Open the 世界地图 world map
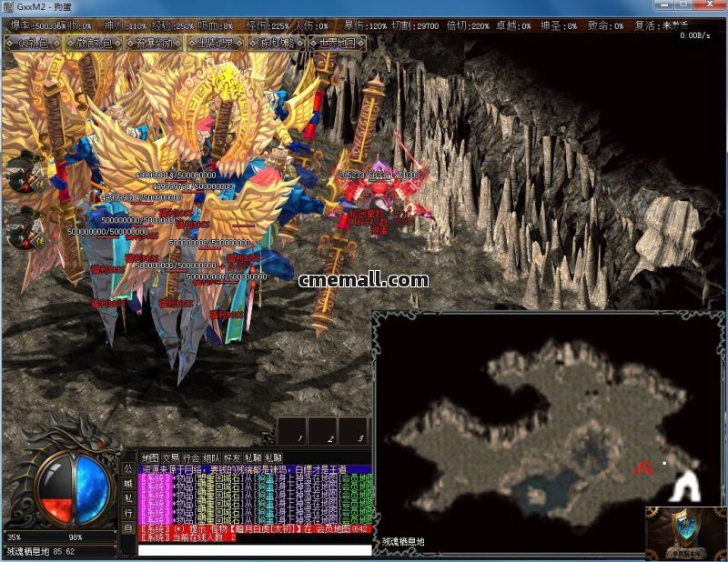Screen dimensions: 728x562 (338, 43)
